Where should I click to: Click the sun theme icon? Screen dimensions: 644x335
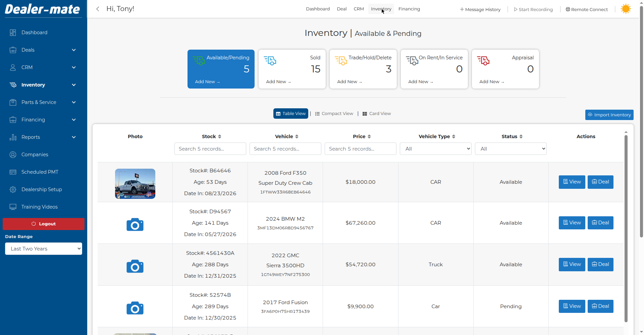626,9
